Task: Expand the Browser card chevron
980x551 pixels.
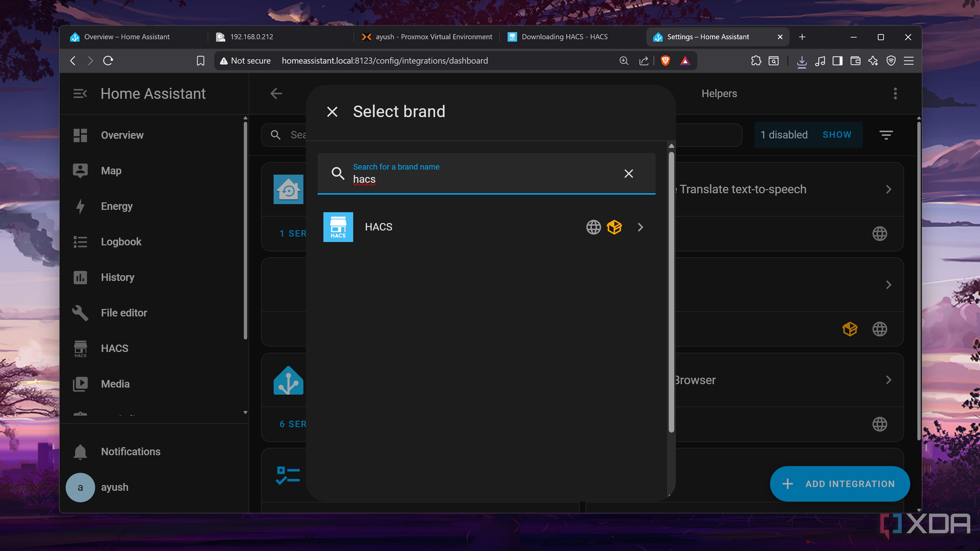Action: 889,380
